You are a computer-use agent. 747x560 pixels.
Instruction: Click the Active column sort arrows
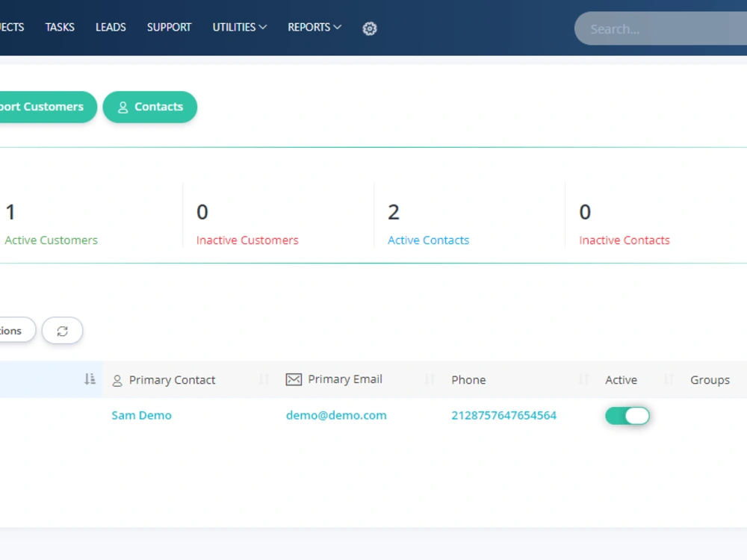coord(669,379)
